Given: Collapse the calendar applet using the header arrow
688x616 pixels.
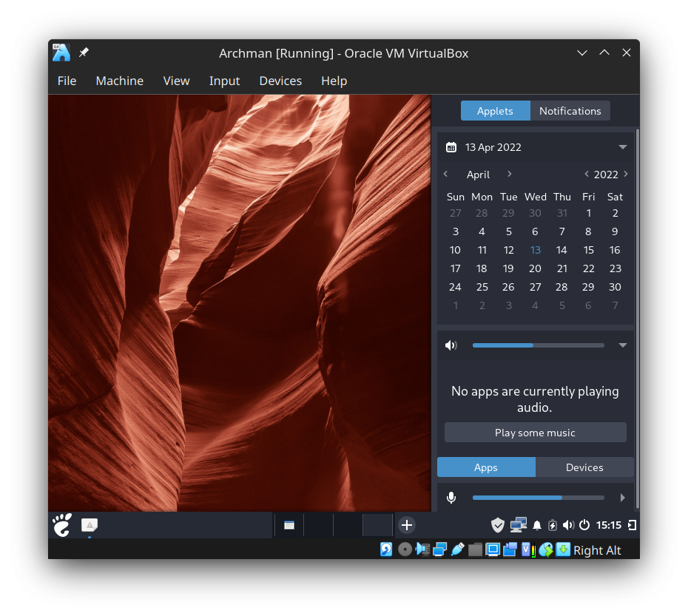Looking at the screenshot, I should point(623,147).
